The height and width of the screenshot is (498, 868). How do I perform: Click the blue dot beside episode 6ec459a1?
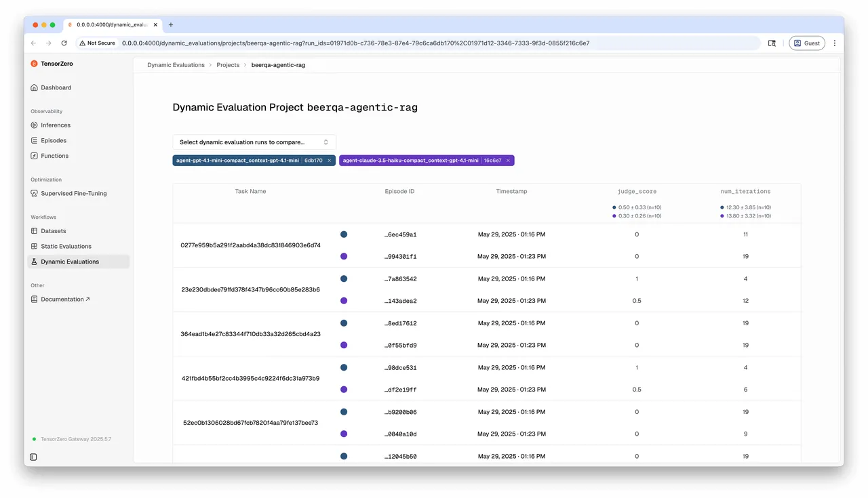[x=344, y=234]
